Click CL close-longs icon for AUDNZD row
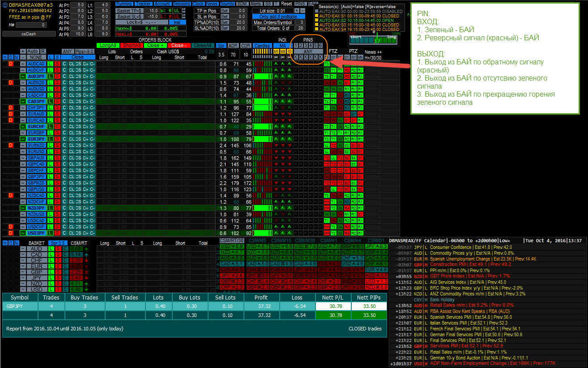This screenshot has height=368, width=588. tap(72, 83)
